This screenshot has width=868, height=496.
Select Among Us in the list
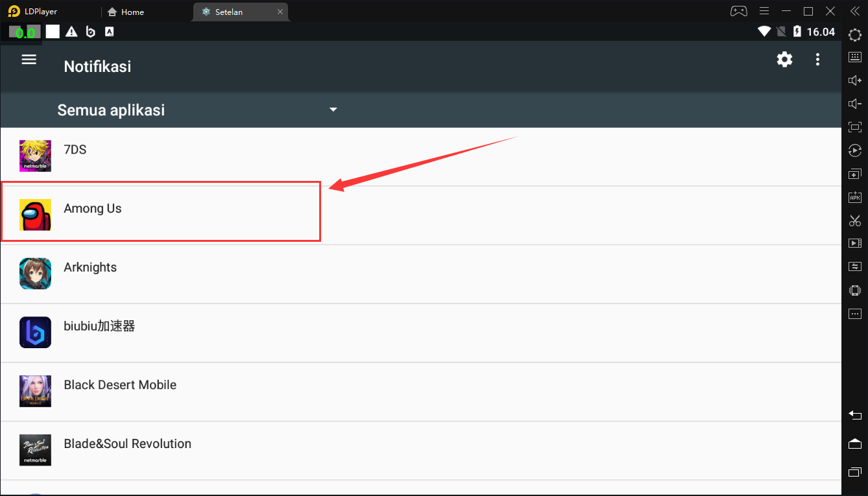tap(420, 215)
